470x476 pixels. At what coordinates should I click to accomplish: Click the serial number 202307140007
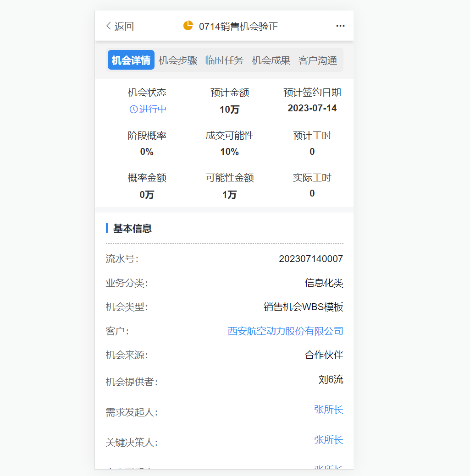click(x=310, y=259)
